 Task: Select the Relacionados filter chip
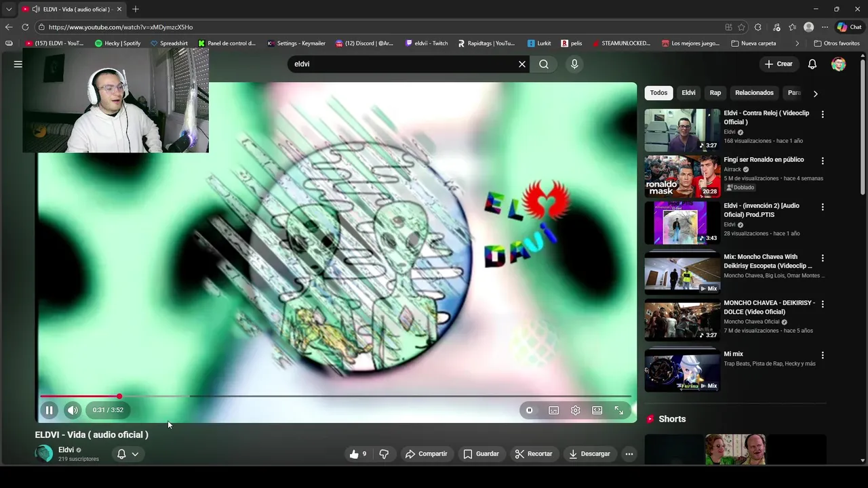click(754, 93)
